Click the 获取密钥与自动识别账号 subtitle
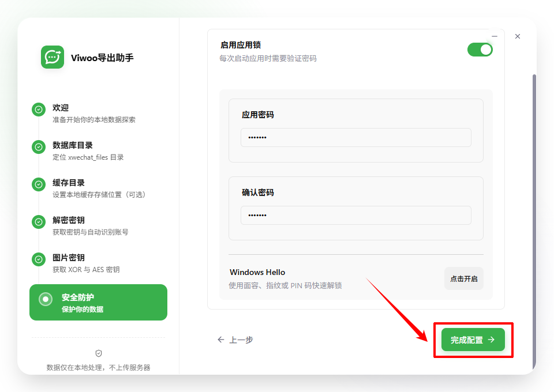 pos(91,232)
